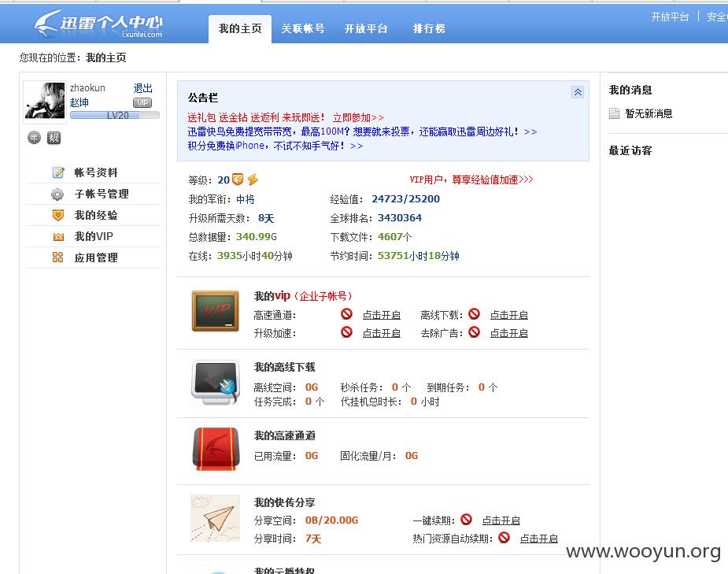Image resolution: width=728 pixels, height=574 pixels.
Task: Click the 开放平台 link at top right
Action: (670, 17)
